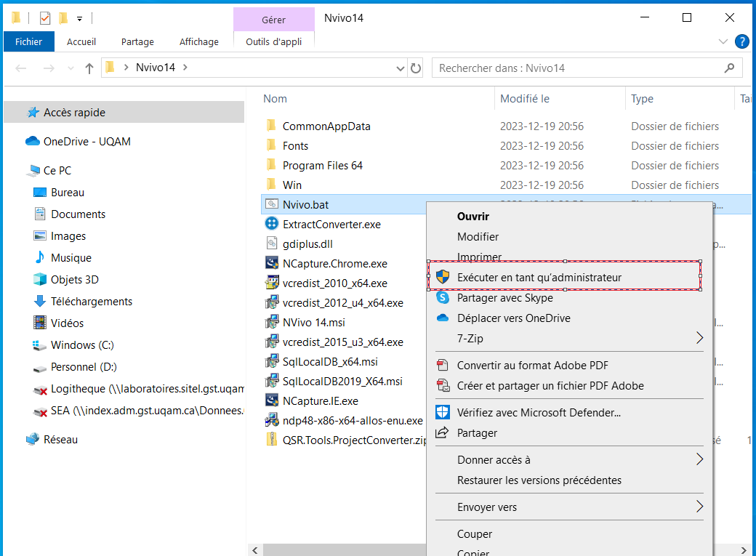Viewport: 756px width, 556px height.
Task: Open the Fichier menu button
Action: (28, 41)
